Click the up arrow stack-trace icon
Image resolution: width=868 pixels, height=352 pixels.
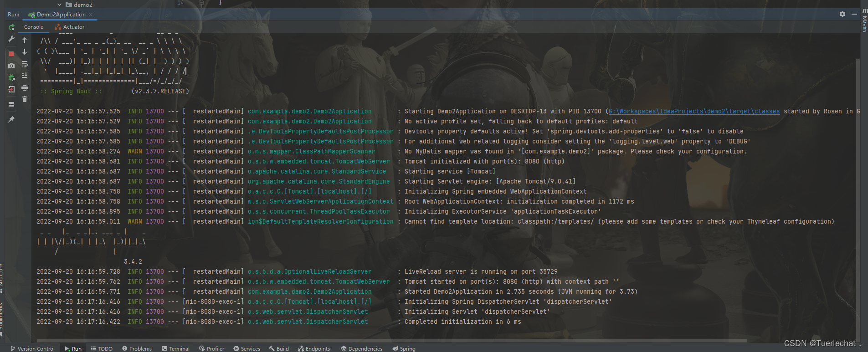(x=25, y=40)
